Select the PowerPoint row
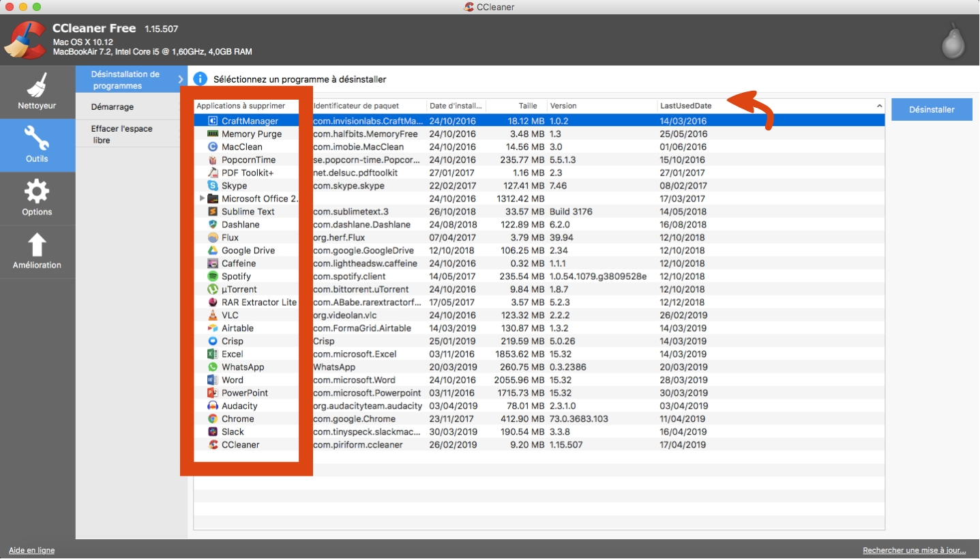The height and width of the screenshot is (559, 980). tap(539, 393)
